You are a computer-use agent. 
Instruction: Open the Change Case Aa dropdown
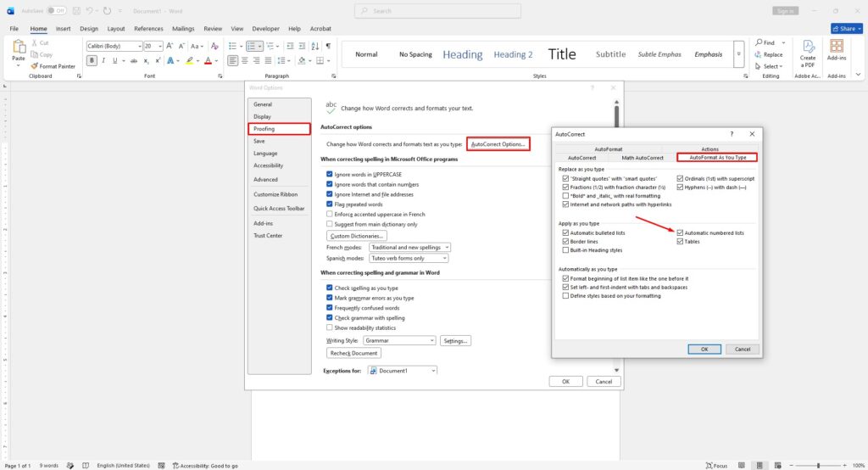tap(198, 46)
